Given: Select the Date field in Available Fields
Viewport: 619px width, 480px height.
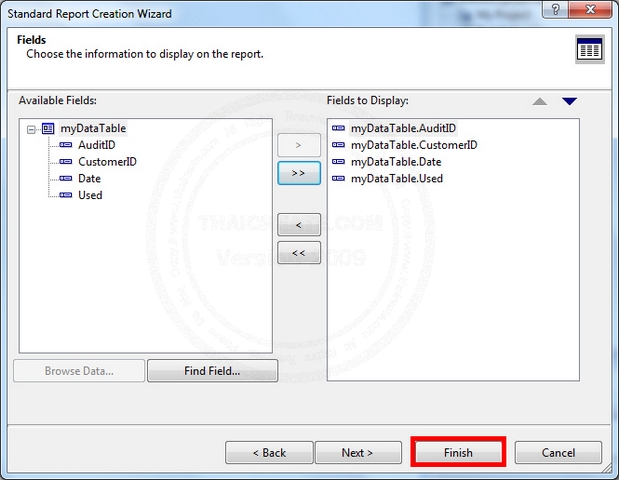Looking at the screenshot, I should point(90,178).
